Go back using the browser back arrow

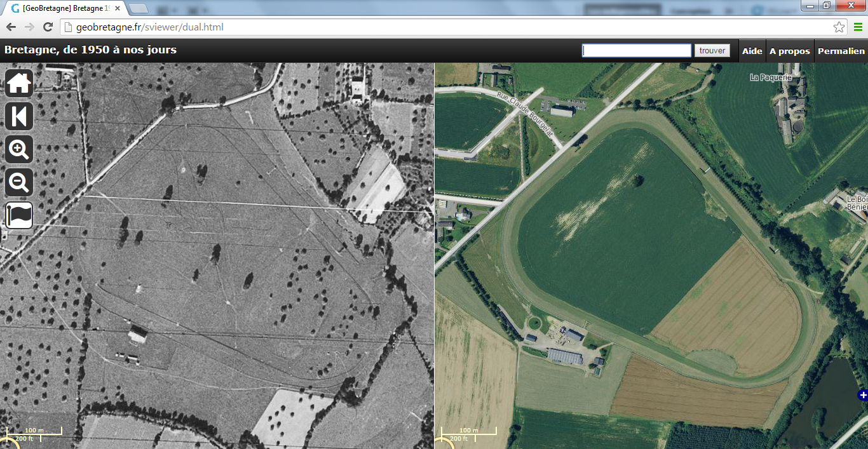[x=11, y=27]
